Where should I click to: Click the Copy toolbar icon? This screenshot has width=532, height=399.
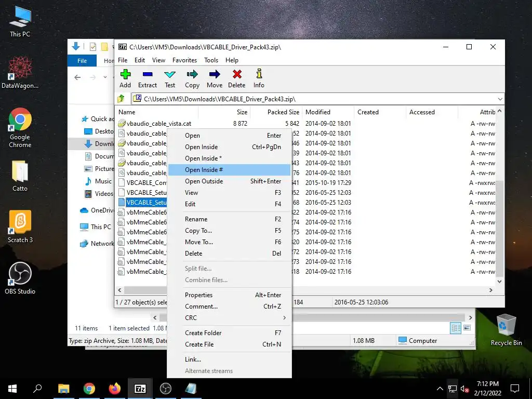pyautogui.click(x=192, y=79)
